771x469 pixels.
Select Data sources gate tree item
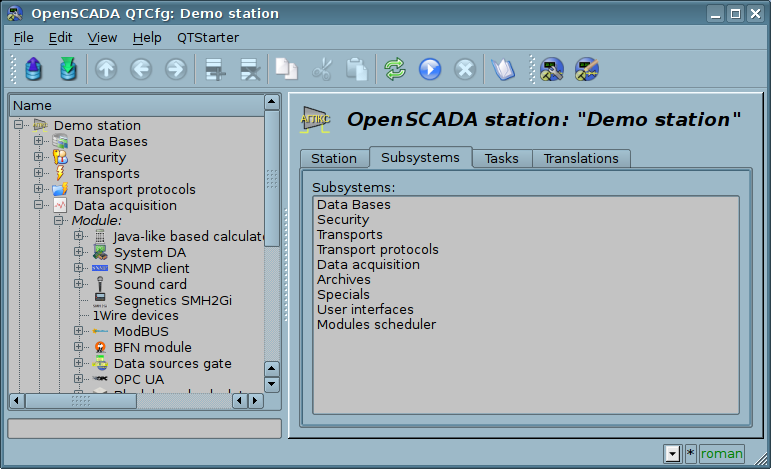point(173,364)
